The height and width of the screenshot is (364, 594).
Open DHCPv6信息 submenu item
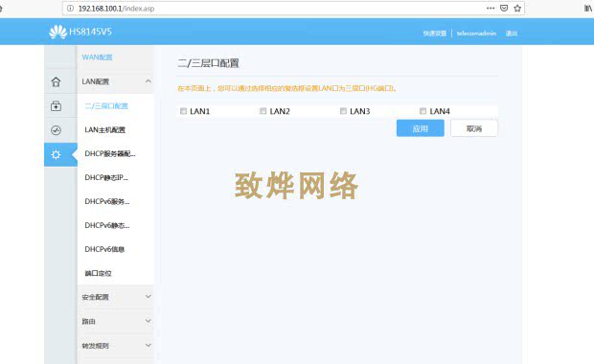(104, 249)
